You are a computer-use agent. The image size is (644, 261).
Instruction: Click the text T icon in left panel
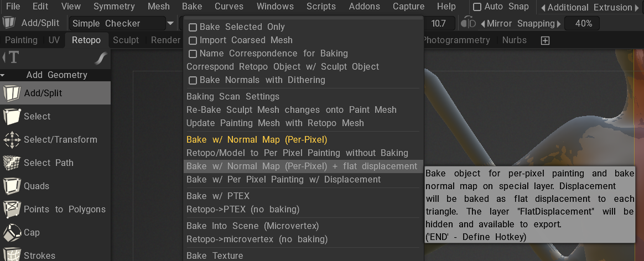12,58
